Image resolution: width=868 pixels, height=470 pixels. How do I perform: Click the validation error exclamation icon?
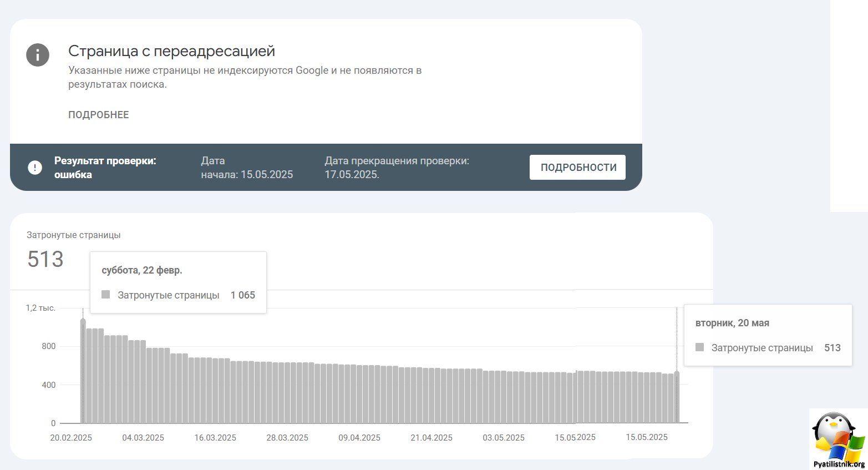point(35,168)
